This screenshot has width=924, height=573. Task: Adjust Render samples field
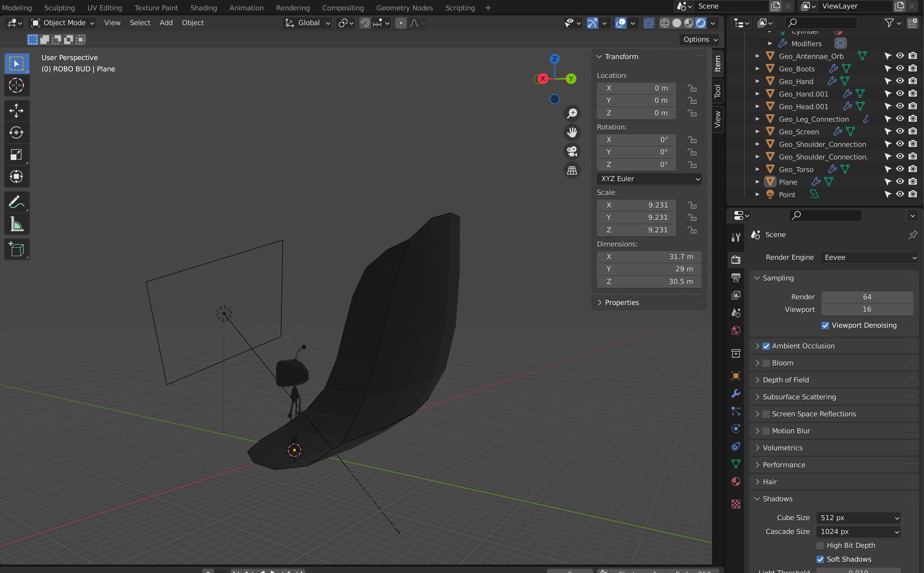(867, 297)
